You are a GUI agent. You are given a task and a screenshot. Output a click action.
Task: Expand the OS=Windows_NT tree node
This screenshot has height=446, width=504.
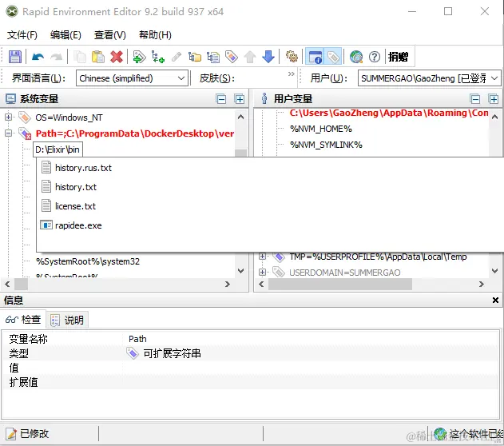coord(8,117)
